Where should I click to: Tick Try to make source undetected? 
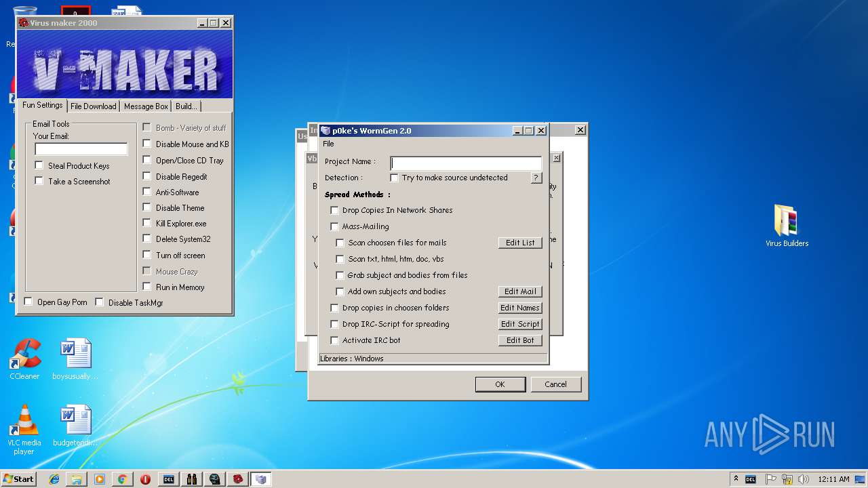pyautogui.click(x=394, y=178)
